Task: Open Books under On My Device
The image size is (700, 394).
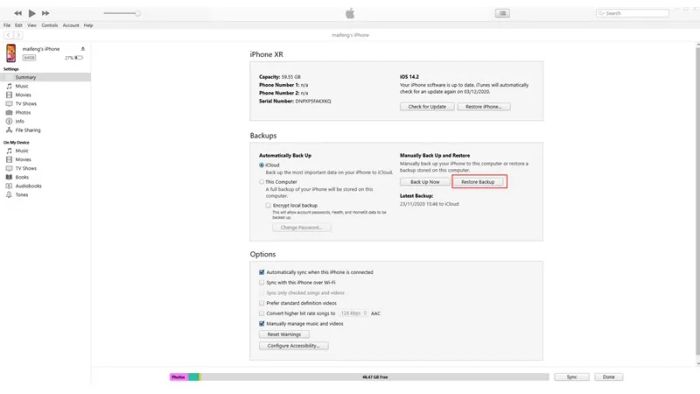Action: 22,177
